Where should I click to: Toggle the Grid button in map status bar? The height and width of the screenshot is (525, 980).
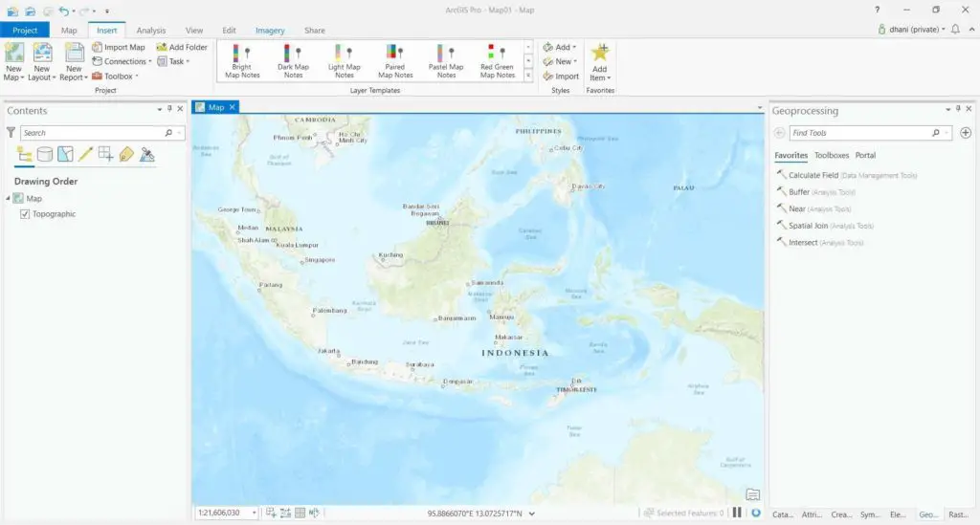[x=300, y=513]
